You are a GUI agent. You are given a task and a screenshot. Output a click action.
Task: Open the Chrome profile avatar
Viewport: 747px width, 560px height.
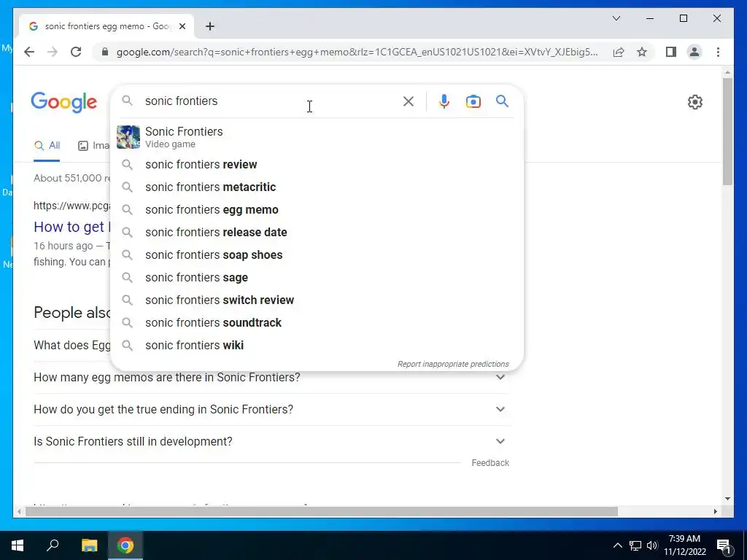coord(694,52)
